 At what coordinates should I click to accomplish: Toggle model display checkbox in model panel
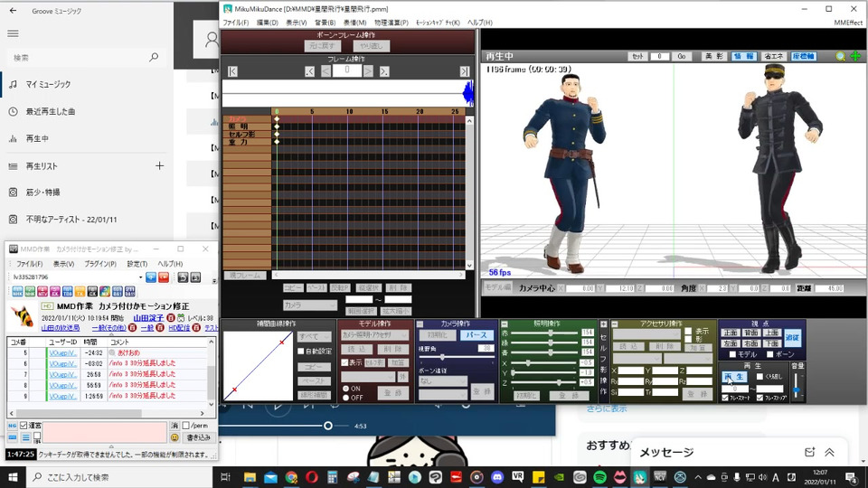[344, 362]
